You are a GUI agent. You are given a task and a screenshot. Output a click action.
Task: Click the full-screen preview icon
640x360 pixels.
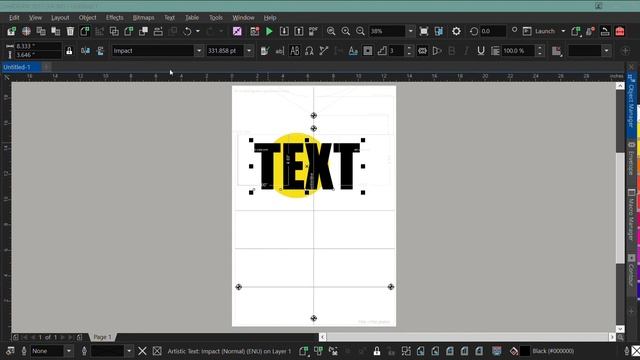point(424,31)
